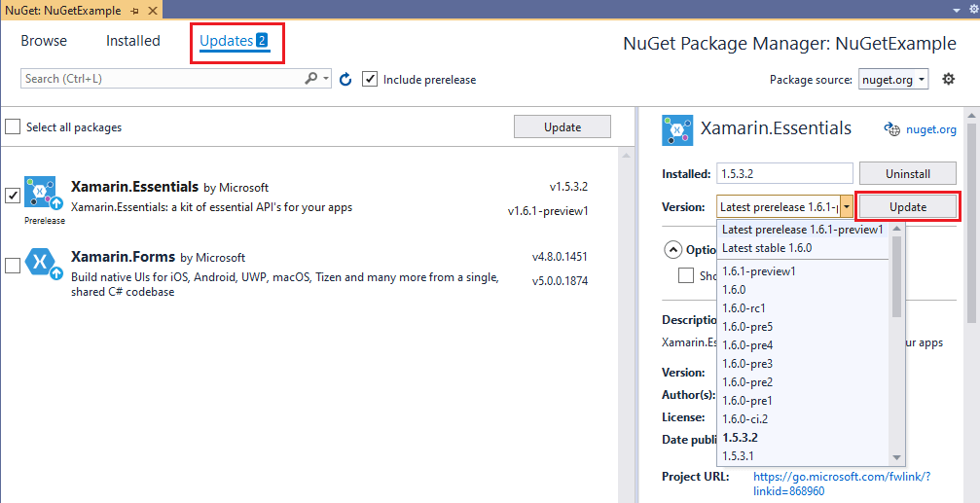The width and height of the screenshot is (980, 503).
Task: Click the Xamarin.Forms package title
Action: [x=124, y=257]
